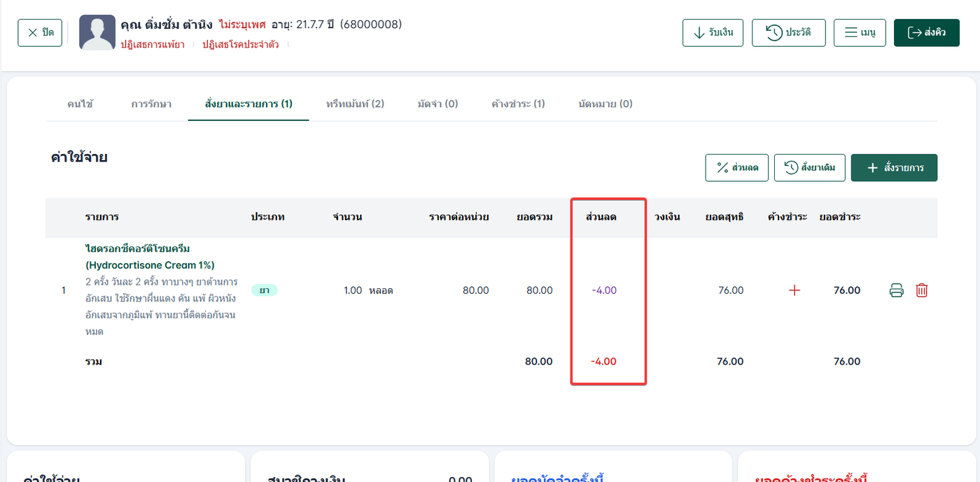Screen dimensions: 980x482
Task: Close the patient record with ปิด
Action: (x=40, y=33)
